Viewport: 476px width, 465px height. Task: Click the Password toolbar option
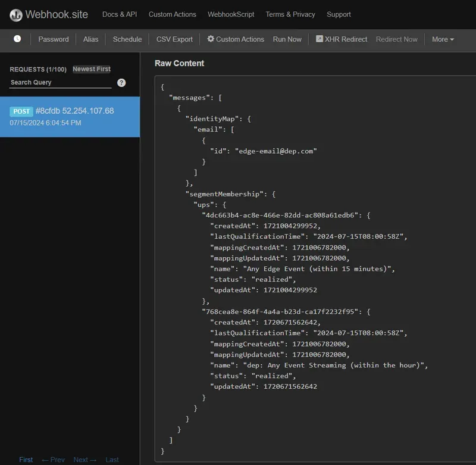(54, 39)
